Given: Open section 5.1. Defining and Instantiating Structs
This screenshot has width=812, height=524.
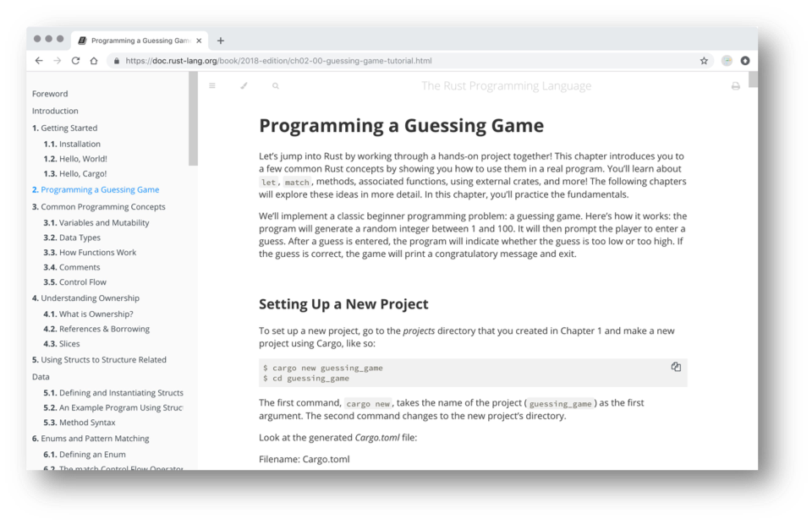Looking at the screenshot, I should [113, 393].
